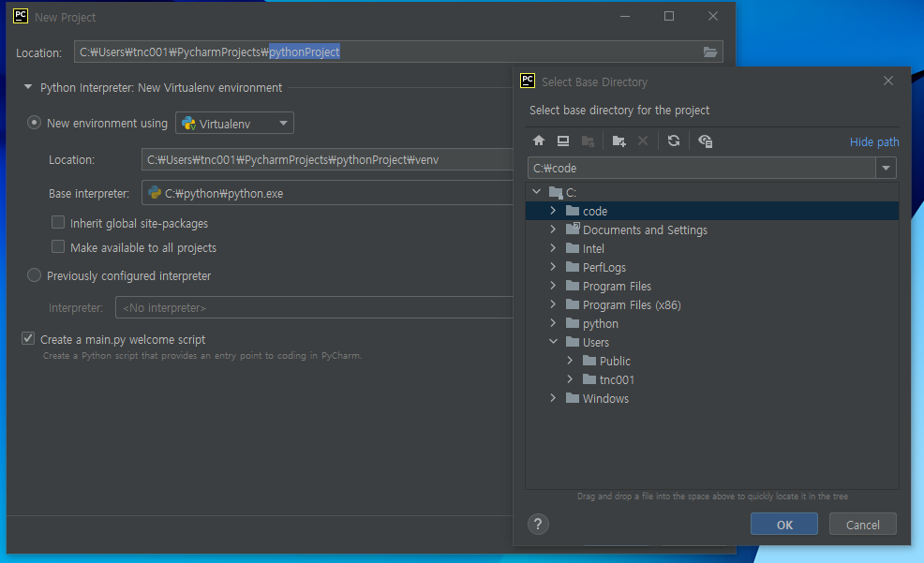The width and height of the screenshot is (924, 563).
Task: Select the tnc001 folder in tree
Action: point(617,379)
